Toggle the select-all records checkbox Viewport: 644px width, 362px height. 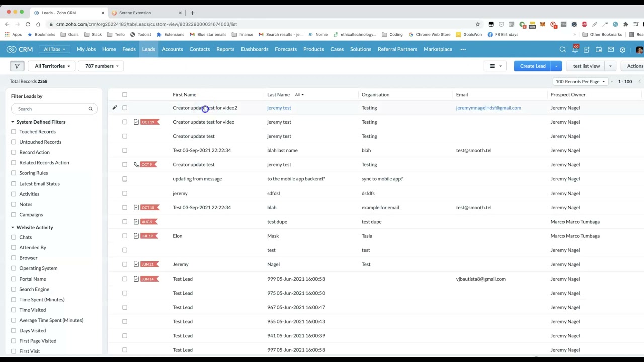(125, 95)
